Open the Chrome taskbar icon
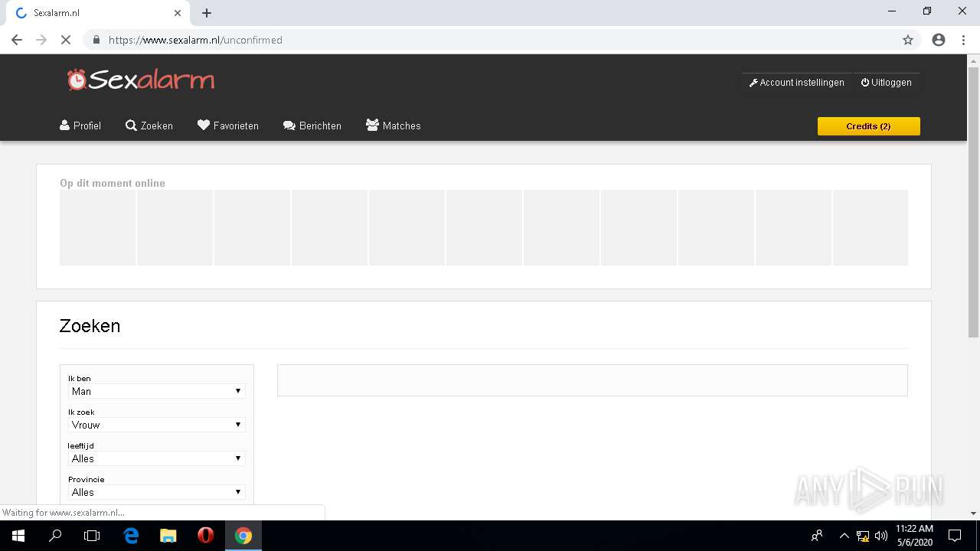 [x=243, y=536]
